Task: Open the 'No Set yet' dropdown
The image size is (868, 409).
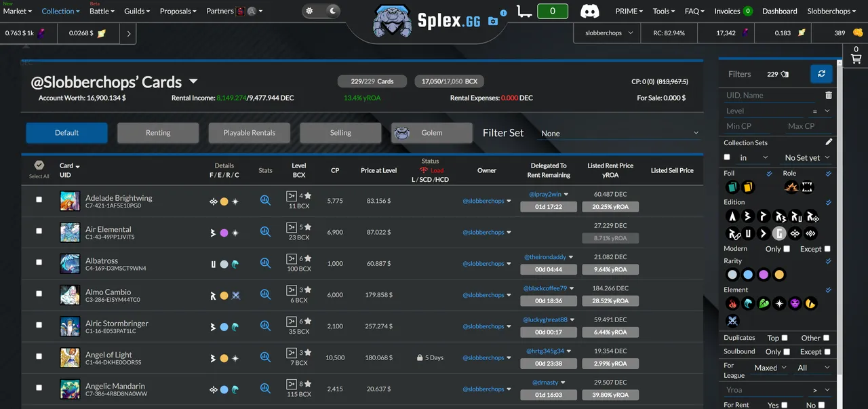Action: point(806,157)
